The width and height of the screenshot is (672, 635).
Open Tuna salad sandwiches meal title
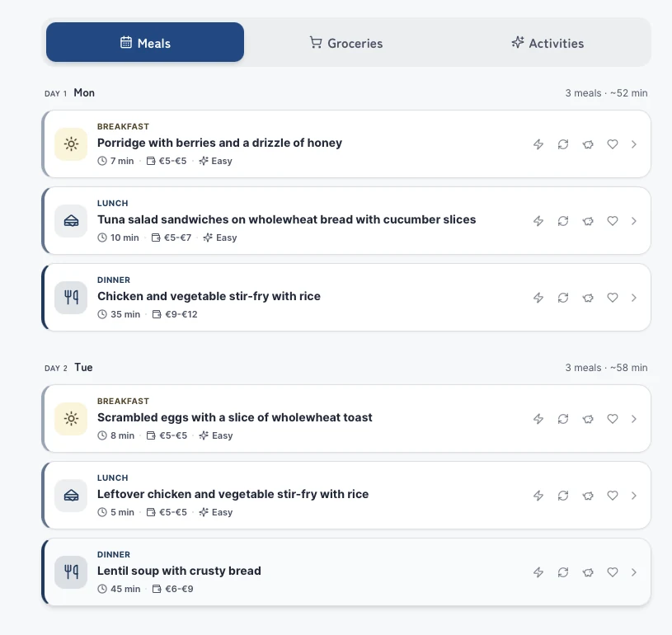tap(286, 219)
